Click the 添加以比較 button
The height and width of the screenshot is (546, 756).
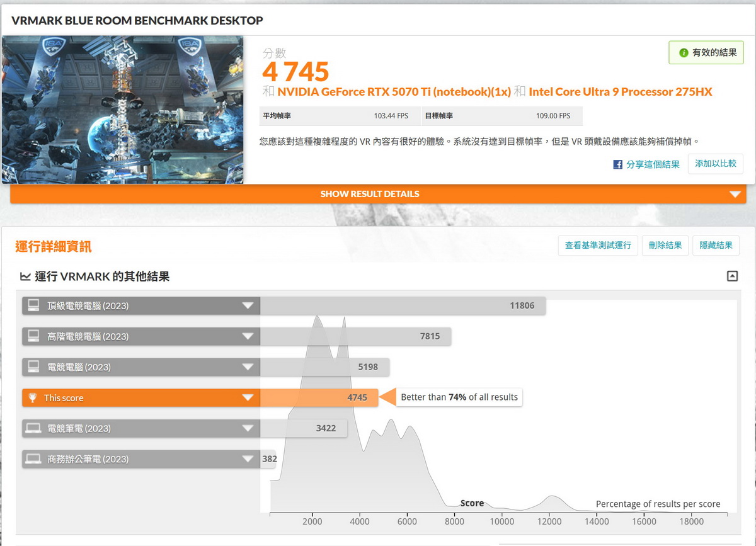point(715,164)
